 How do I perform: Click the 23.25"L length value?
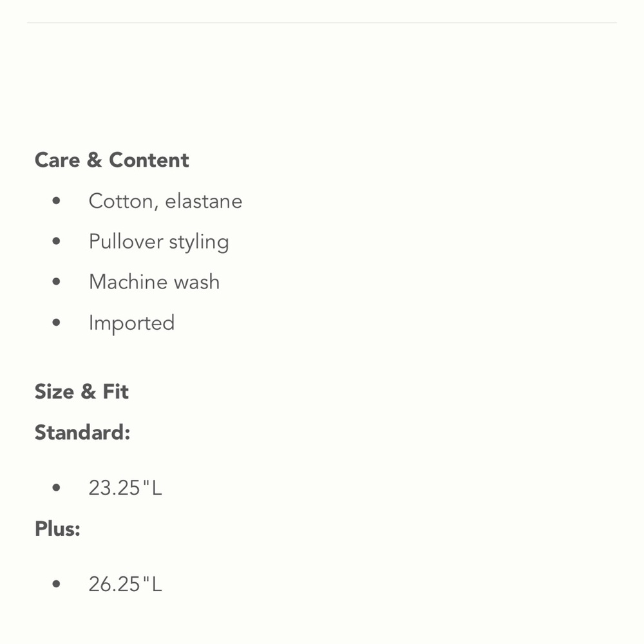(x=125, y=488)
